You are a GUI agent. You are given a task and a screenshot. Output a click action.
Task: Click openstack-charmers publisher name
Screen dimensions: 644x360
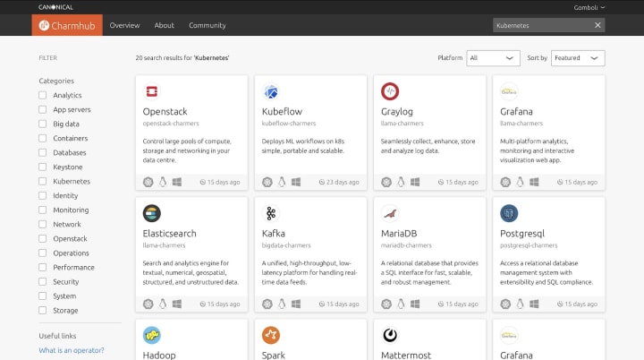(x=171, y=124)
